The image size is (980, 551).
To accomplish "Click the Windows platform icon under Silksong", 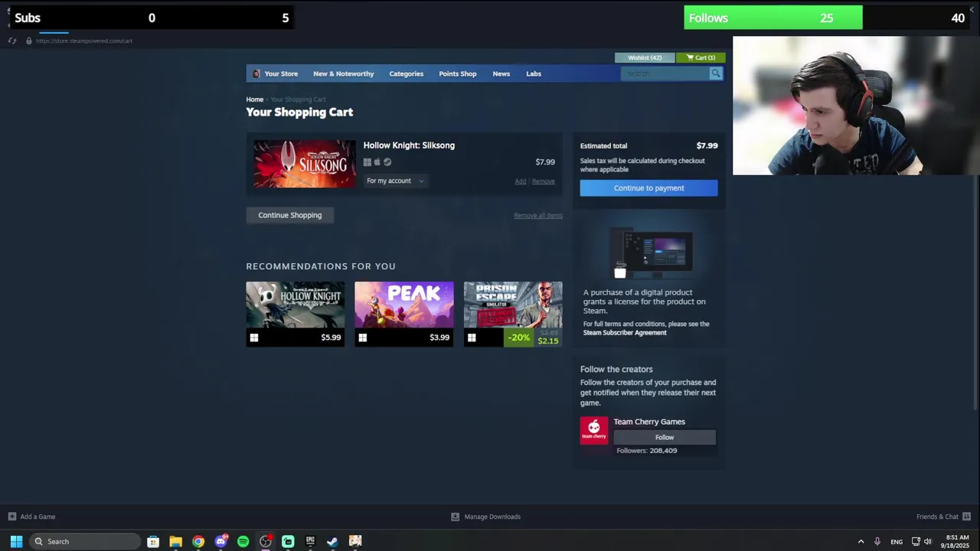I will click(367, 162).
